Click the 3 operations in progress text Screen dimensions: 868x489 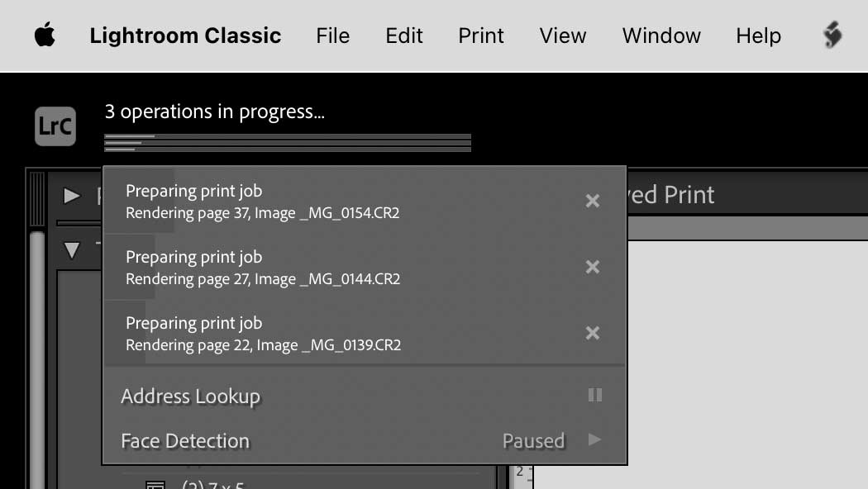tap(213, 111)
